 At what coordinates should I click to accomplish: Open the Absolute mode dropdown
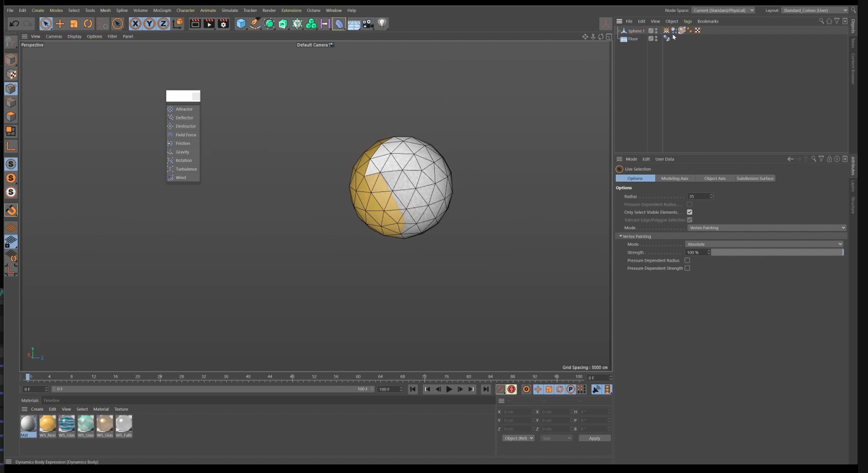[764, 244]
